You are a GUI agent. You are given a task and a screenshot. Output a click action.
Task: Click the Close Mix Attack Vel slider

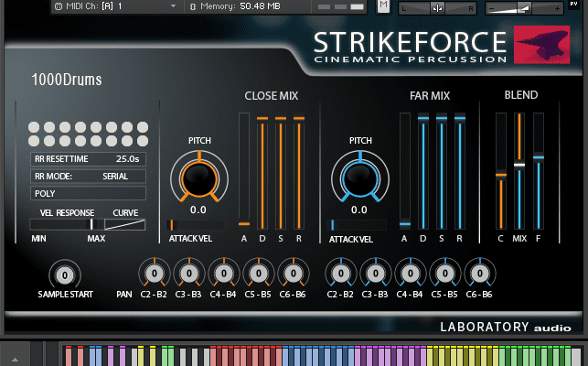click(196, 224)
